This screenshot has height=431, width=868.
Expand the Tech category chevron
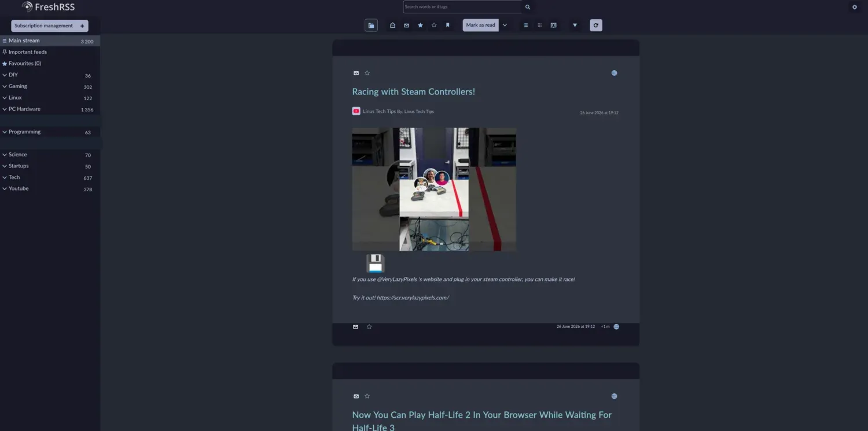click(5, 177)
